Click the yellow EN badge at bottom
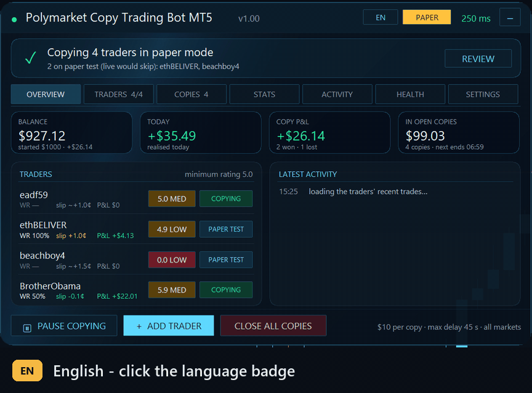Viewport: 532px width, 393px height. click(27, 371)
